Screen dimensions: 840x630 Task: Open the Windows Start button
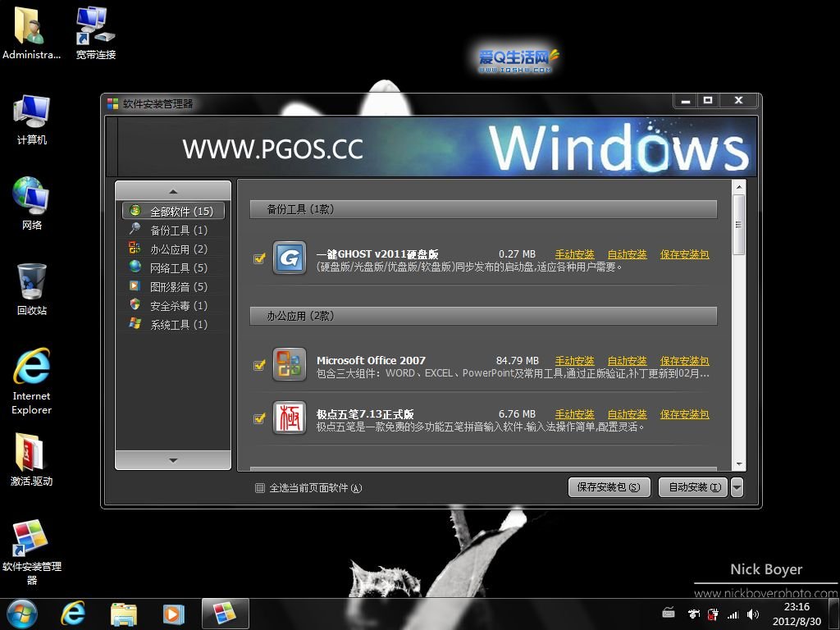pyautogui.click(x=22, y=614)
